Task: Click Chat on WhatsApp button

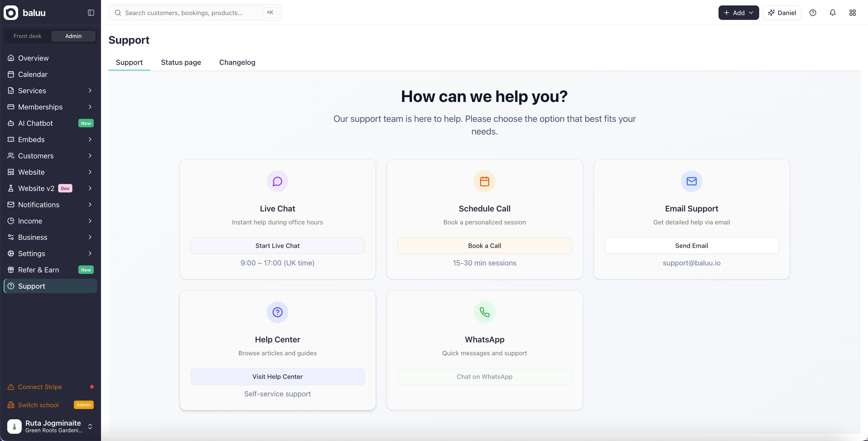Action: (x=485, y=377)
